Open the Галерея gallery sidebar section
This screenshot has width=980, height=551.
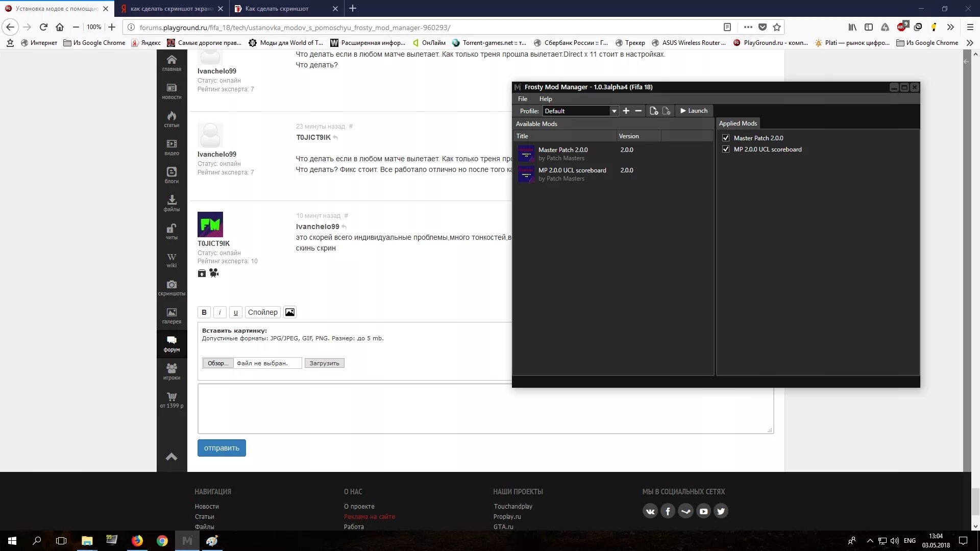171,316
